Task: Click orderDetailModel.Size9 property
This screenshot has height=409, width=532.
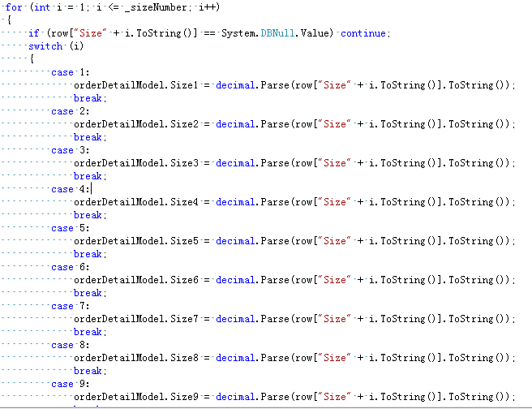Action: [135, 397]
